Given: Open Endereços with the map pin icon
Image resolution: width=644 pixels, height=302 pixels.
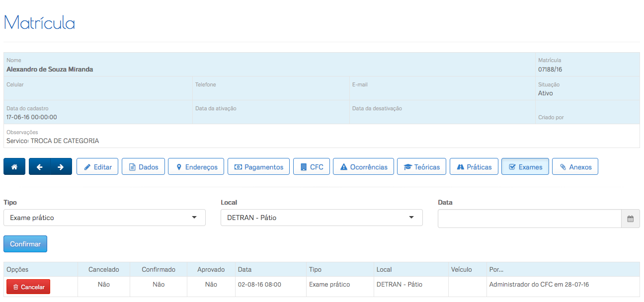Looking at the screenshot, I should pyautogui.click(x=196, y=167).
